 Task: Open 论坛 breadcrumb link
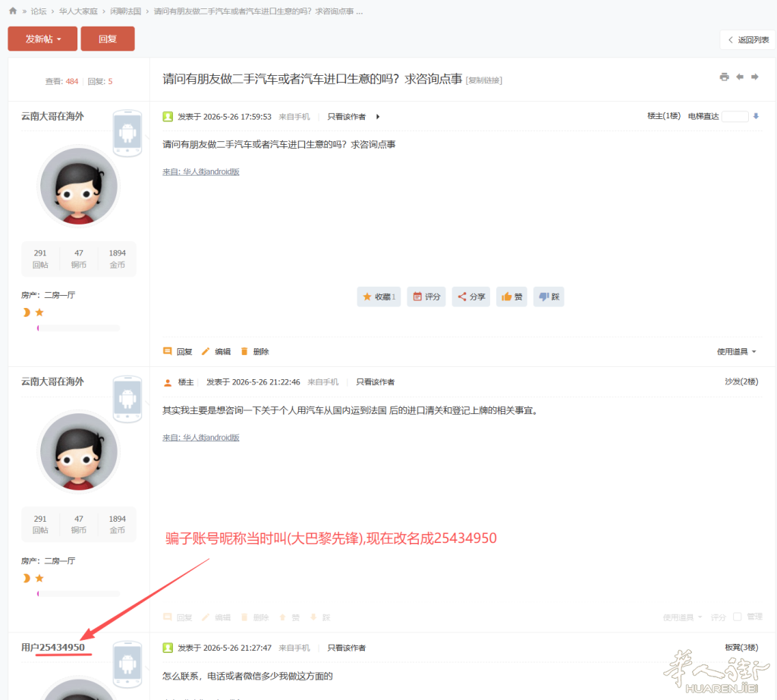pyautogui.click(x=38, y=11)
